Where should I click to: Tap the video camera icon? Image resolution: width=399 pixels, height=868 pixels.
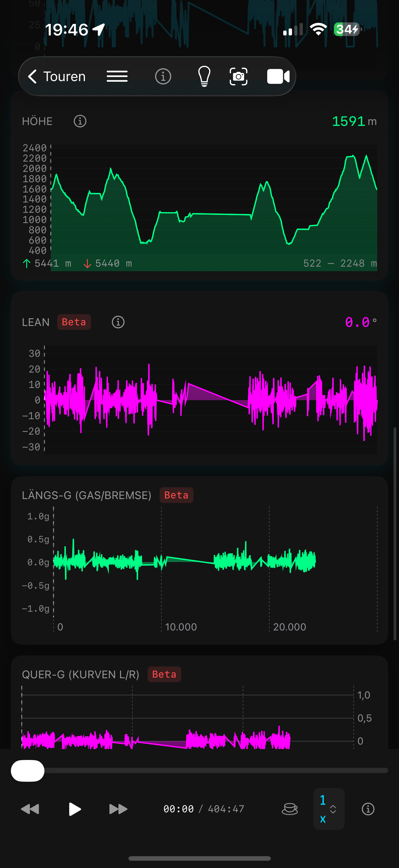[278, 77]
